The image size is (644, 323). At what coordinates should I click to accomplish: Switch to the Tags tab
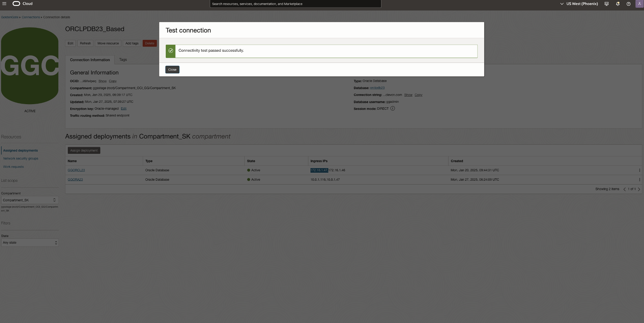123,59
